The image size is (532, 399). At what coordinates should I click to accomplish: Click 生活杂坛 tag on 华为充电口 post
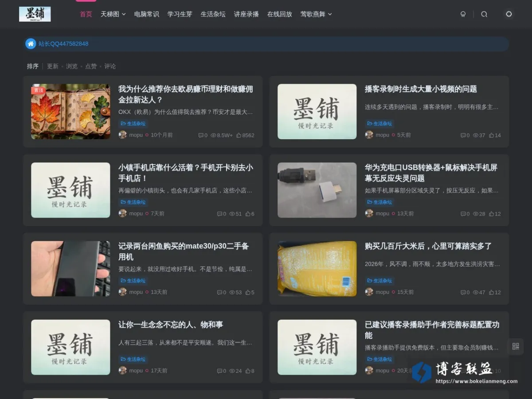click(x=379, y=202)
